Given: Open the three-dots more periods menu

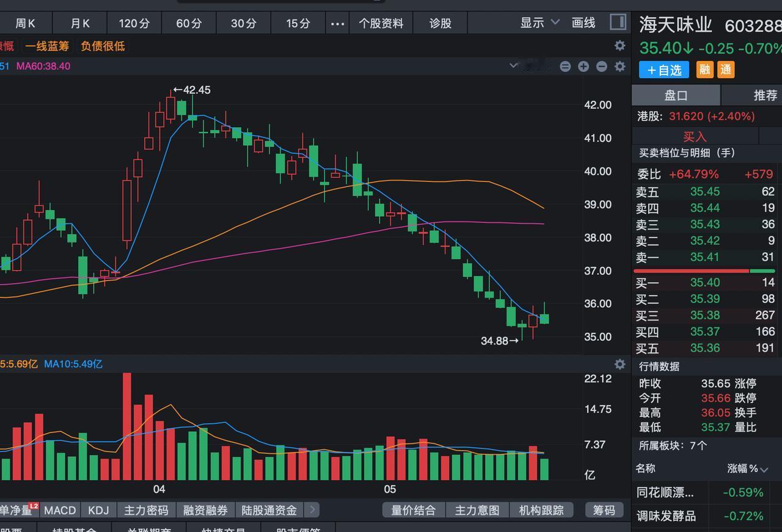Looking at the screenshot, I should click(337, 24).
